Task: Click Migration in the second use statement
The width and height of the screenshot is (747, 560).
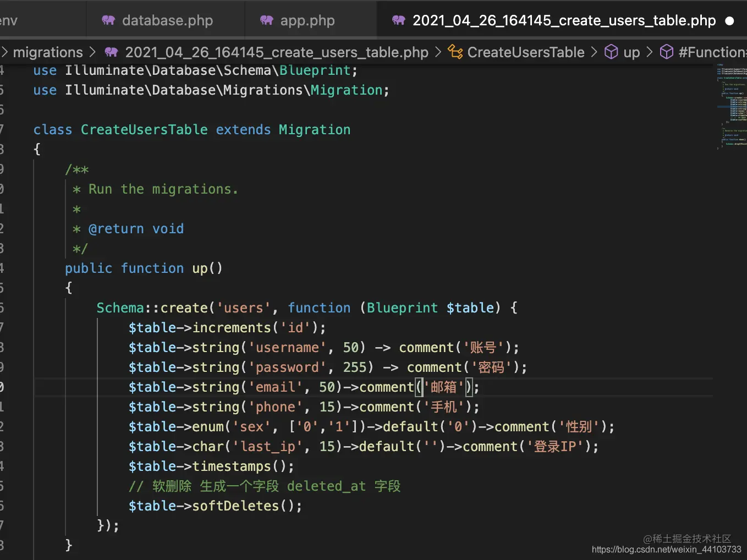Action: (x=347, y=90)
